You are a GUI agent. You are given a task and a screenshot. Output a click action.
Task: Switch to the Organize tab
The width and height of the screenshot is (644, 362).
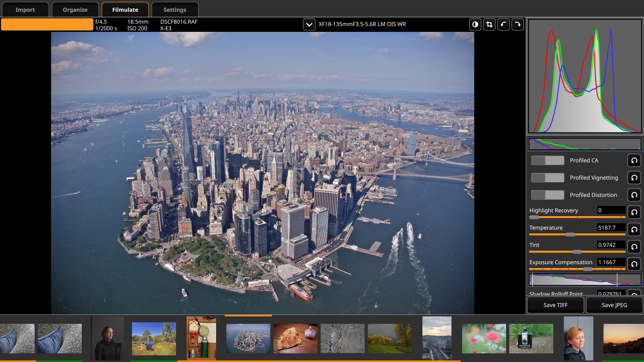pos(75,10)
